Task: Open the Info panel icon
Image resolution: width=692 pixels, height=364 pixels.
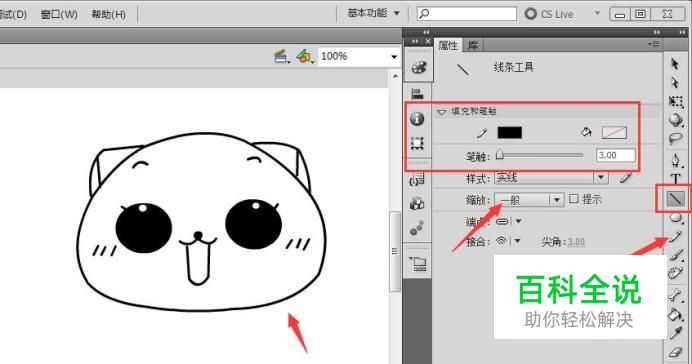Action: pos(417,118)
